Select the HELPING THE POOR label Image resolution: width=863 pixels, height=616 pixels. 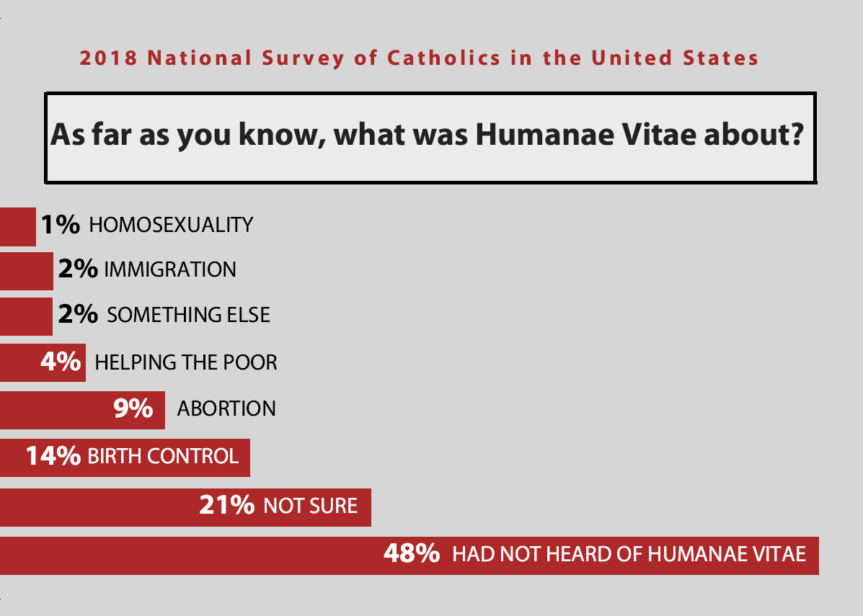pos(186,362)
